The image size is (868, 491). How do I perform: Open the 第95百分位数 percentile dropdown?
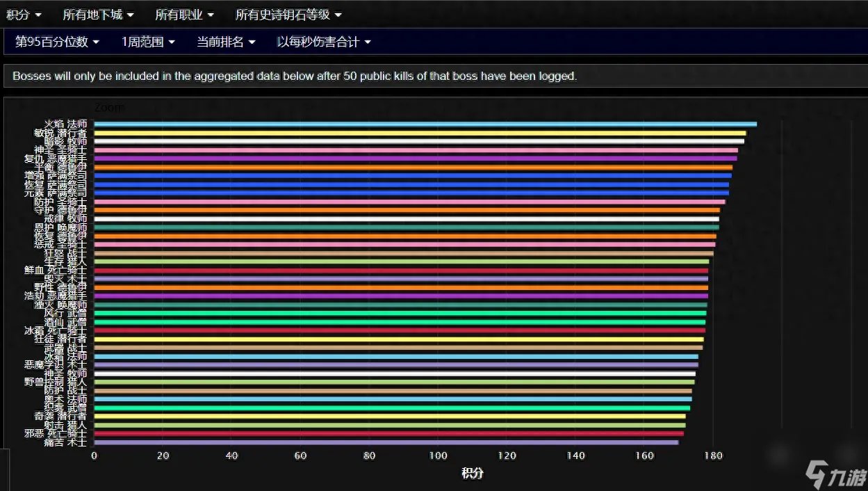pos(57,42)
